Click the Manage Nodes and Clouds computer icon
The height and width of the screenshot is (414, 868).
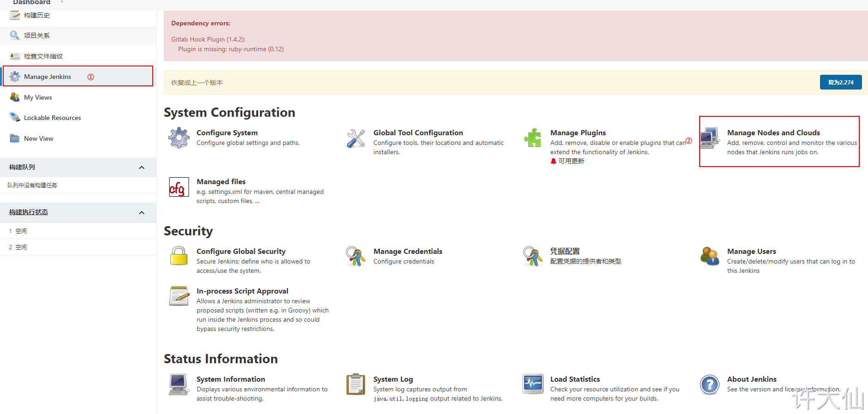(710, 138)
